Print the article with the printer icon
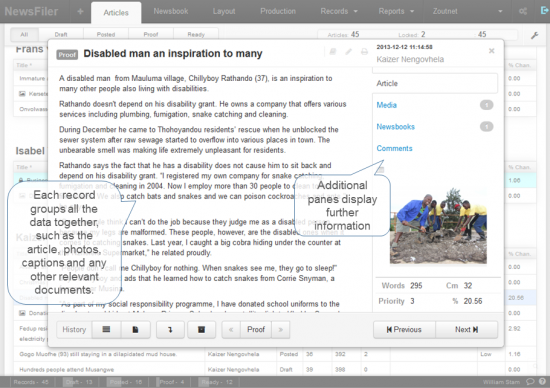The image size is (550, 388). [x=364, y=52]
